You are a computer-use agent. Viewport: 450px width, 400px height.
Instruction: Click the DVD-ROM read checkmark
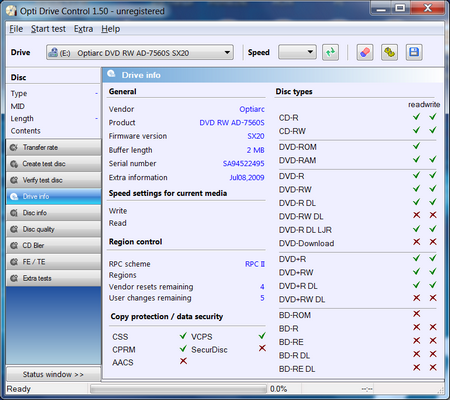[x=416, y=146]
